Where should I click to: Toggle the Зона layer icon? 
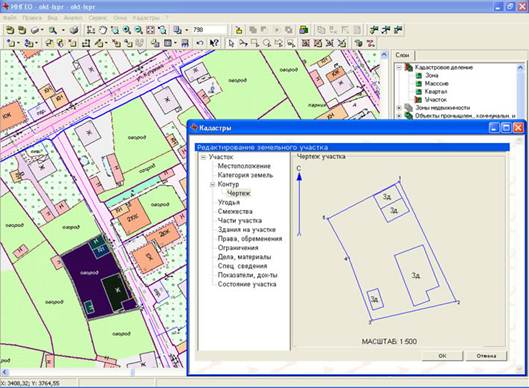(x=418, y=75)
